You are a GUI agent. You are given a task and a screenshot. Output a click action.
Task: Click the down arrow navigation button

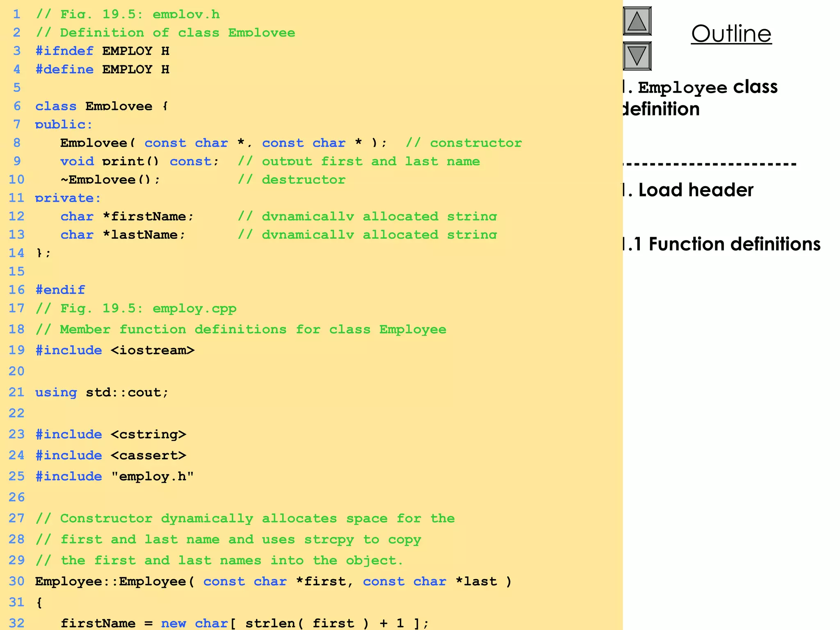pyautogui.click(x=637, y=56)
